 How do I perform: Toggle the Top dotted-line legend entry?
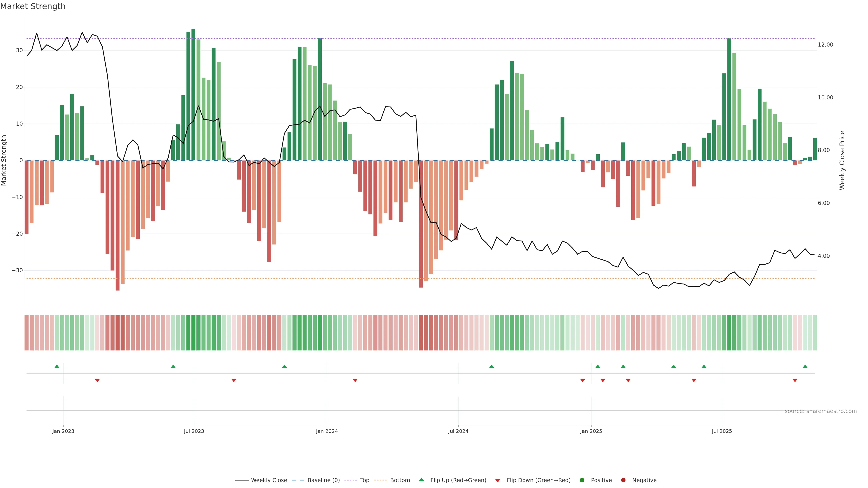pos(365,480)
